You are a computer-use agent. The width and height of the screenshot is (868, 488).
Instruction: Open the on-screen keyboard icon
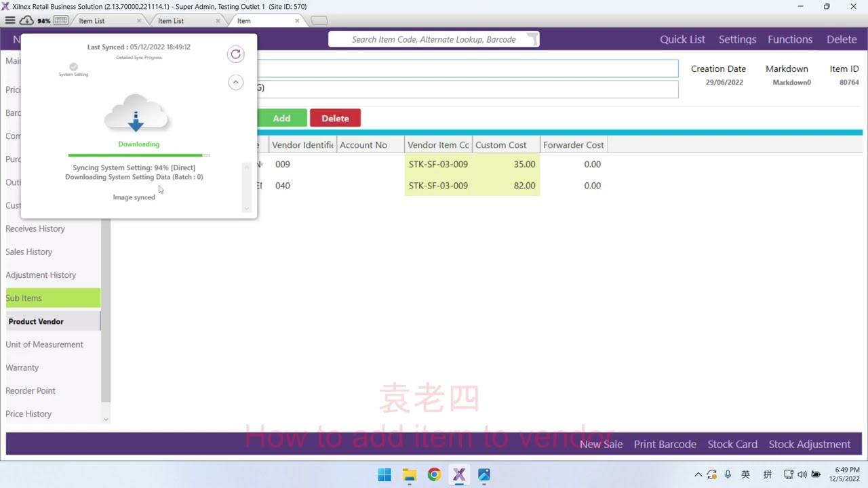(x=61, y=20)
